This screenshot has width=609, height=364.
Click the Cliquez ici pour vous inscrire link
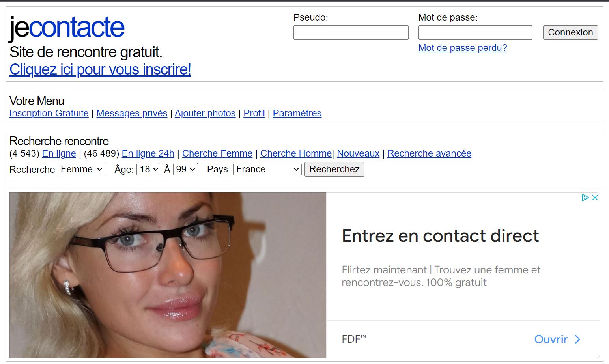[100, 69]
